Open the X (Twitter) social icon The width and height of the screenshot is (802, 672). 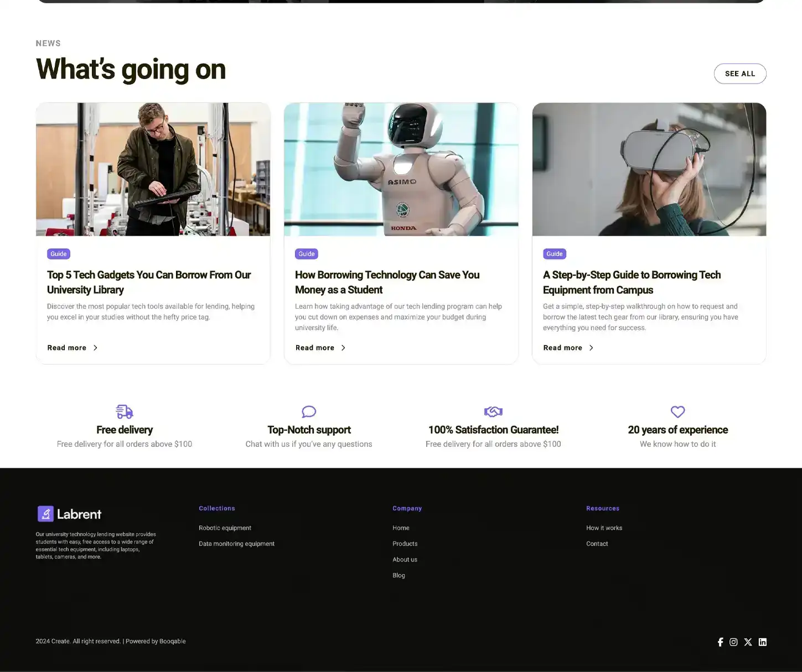[748, 642]
